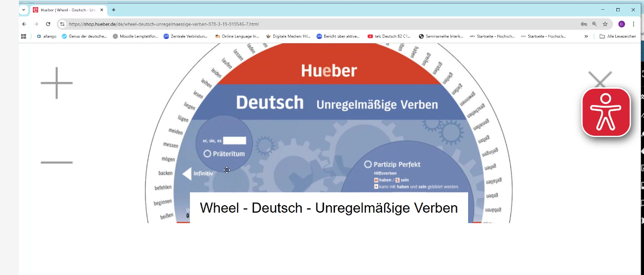Click the white Präteritum answer window
The height and width of the screenshot is (275, 644).
point(234,141)
